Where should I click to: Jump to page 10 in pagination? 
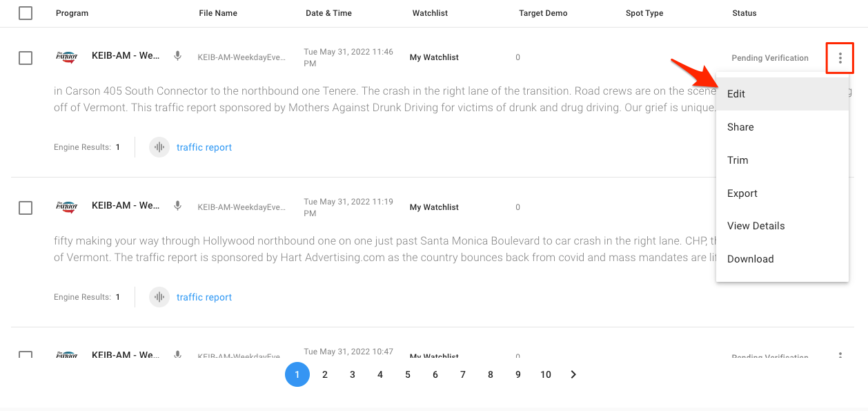[546, 374]
